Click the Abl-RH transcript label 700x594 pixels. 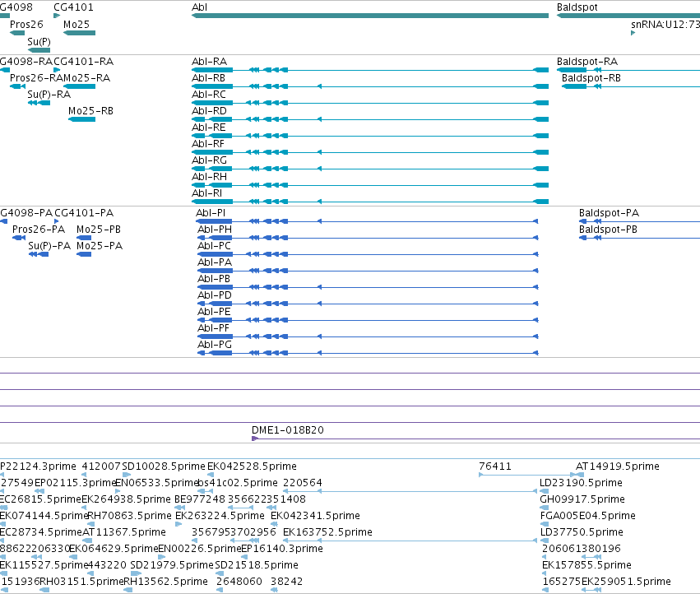(x=209, y=176)
